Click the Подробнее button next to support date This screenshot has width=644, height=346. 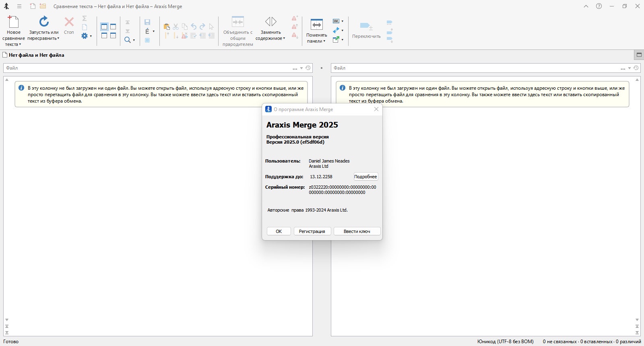[365, 177]
